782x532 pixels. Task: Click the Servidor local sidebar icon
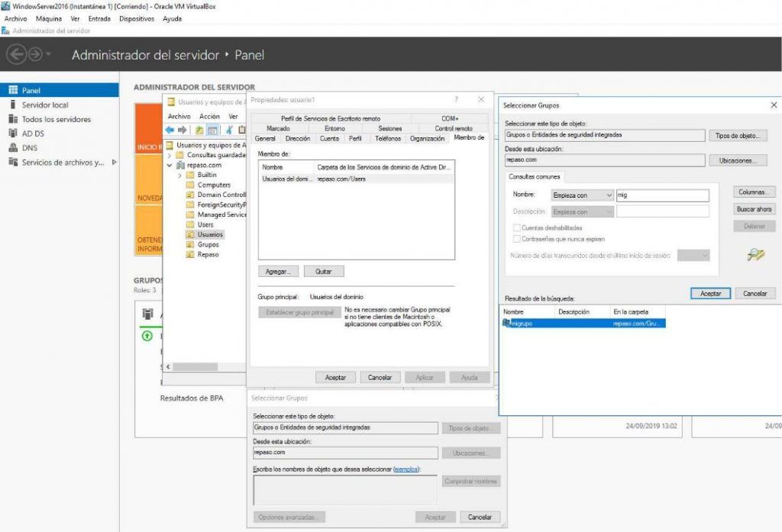(13, 105)
